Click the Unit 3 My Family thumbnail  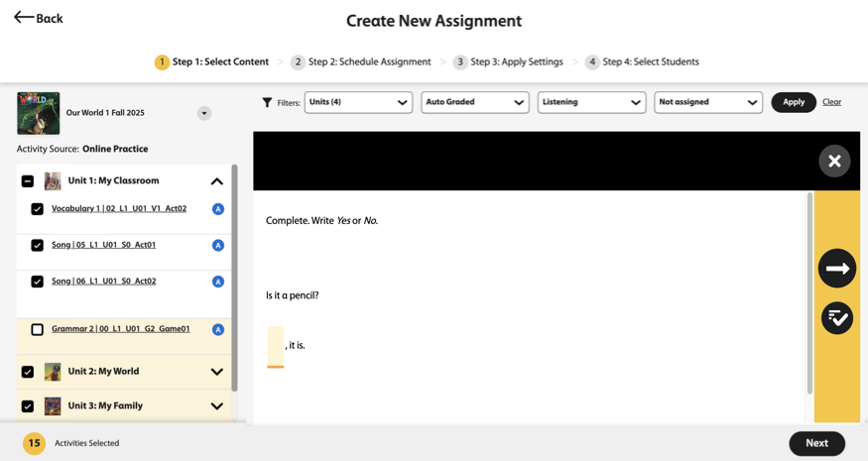coord(53,406)
